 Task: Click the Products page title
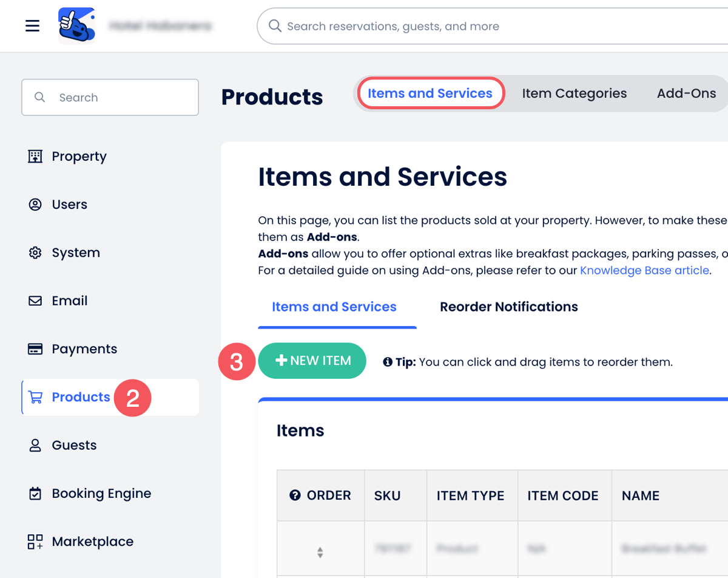272,97
